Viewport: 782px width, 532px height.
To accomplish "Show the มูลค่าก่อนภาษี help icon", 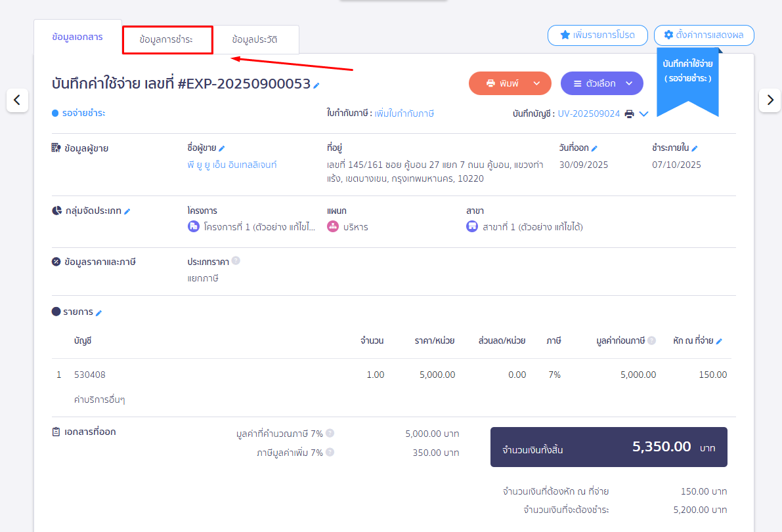I will [652, 340].
